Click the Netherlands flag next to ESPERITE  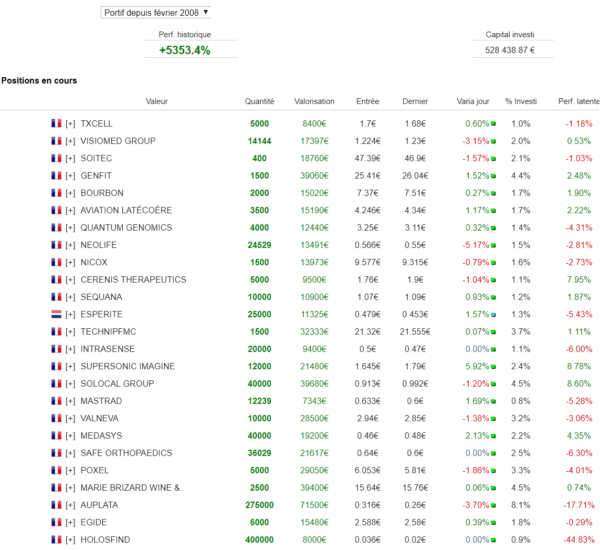(x=56, y=314)
